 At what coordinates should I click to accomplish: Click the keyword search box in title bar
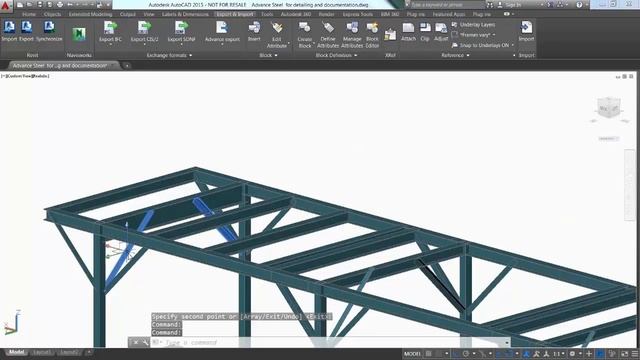click(x=447, y=5)
